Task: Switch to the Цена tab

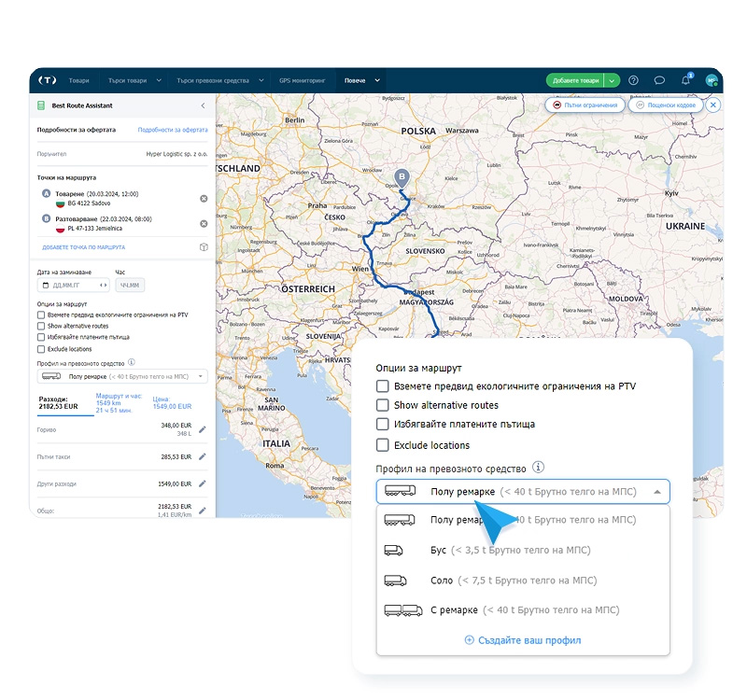Action: [172, 403]
